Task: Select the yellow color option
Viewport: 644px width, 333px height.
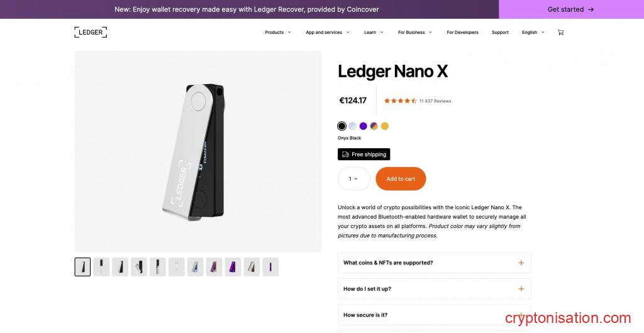Action: (x=384, y=126)
